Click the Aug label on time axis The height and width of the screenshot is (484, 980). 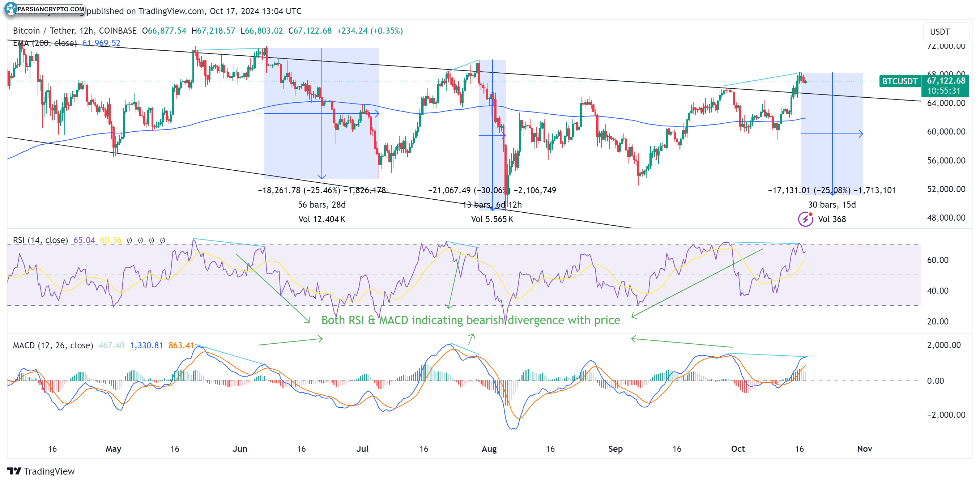coord(489,449)
